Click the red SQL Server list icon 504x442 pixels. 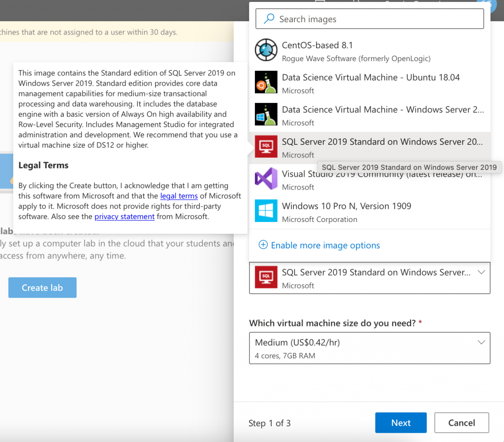point(266,147)
